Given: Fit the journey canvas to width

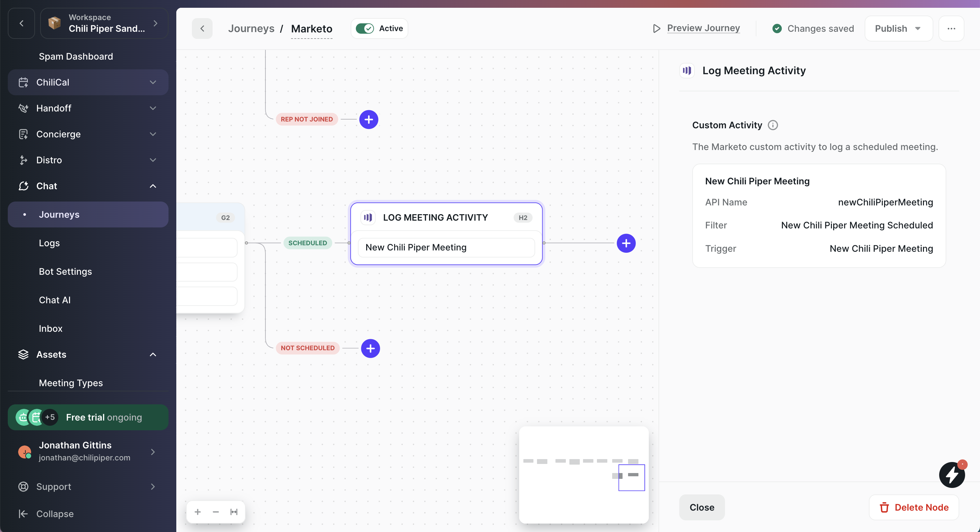Looking at the screenshot, I should pos(234,512).
